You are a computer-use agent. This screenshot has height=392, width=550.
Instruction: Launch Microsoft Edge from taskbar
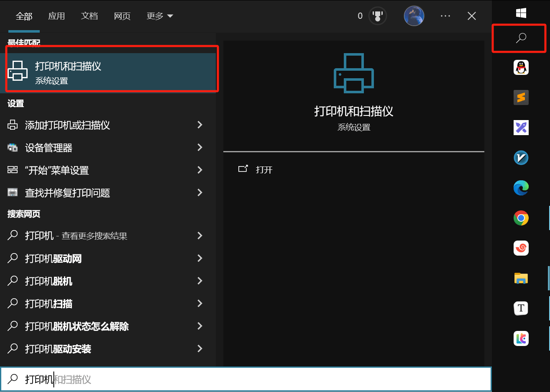(x=521, y=188)
